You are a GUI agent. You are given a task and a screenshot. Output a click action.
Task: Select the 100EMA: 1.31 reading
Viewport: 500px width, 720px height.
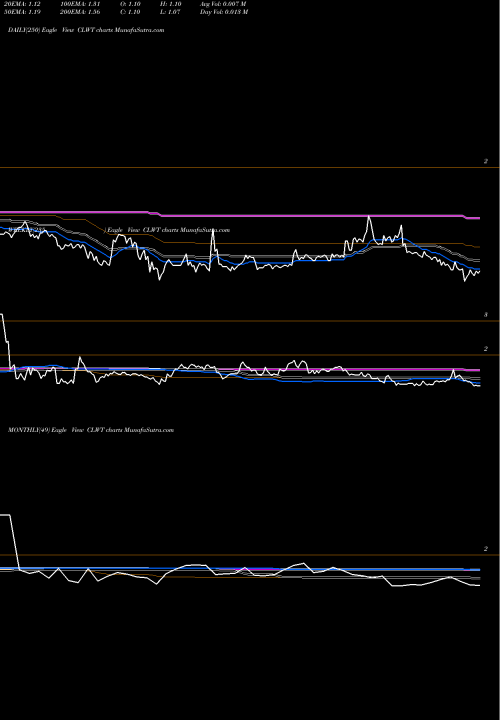coord(80,4)
